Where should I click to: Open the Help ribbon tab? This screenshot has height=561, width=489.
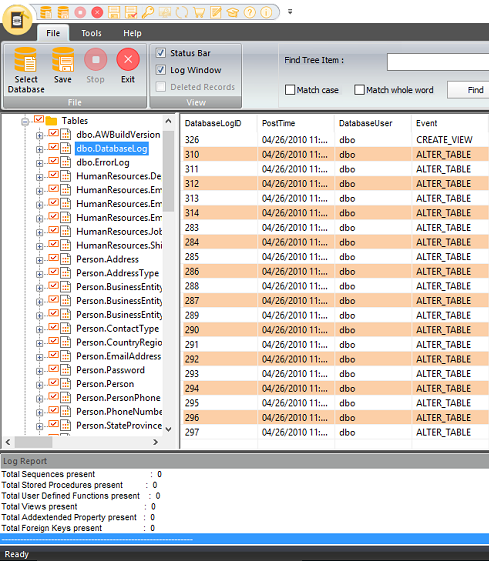point(132,33)
